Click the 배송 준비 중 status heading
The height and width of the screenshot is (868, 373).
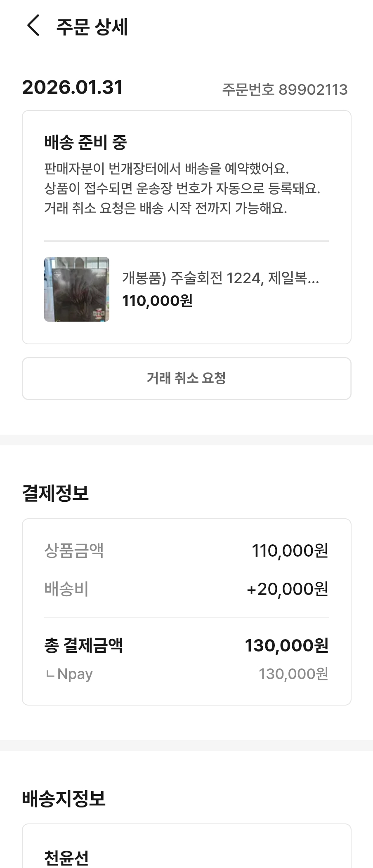click(85, 143)
